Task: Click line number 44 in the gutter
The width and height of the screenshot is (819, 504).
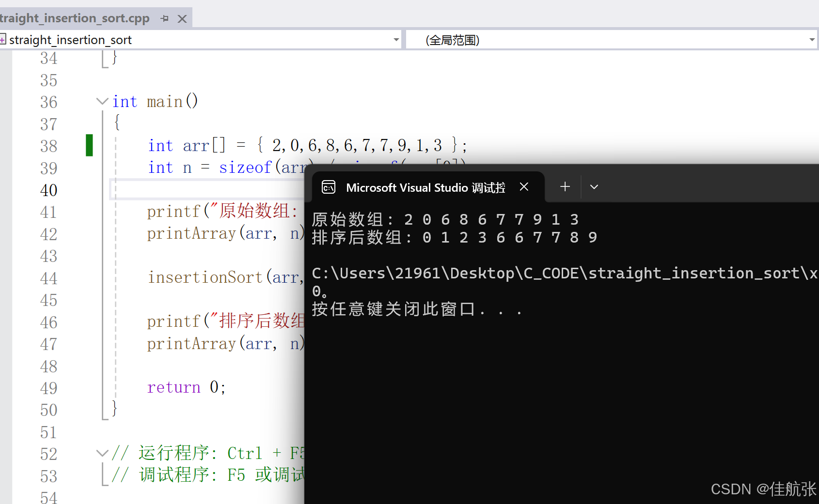Action: pos(48,278)
